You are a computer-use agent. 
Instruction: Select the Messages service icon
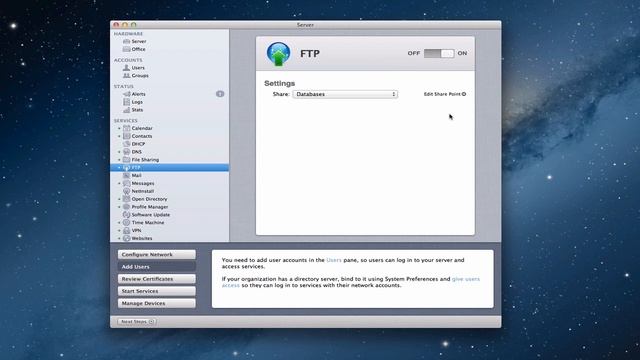click(127, 183)
